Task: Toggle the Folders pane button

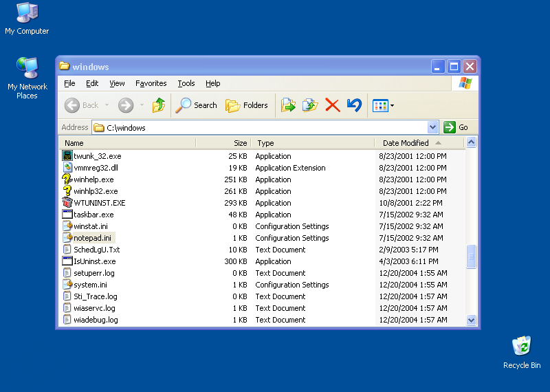Action: point(247,105)
